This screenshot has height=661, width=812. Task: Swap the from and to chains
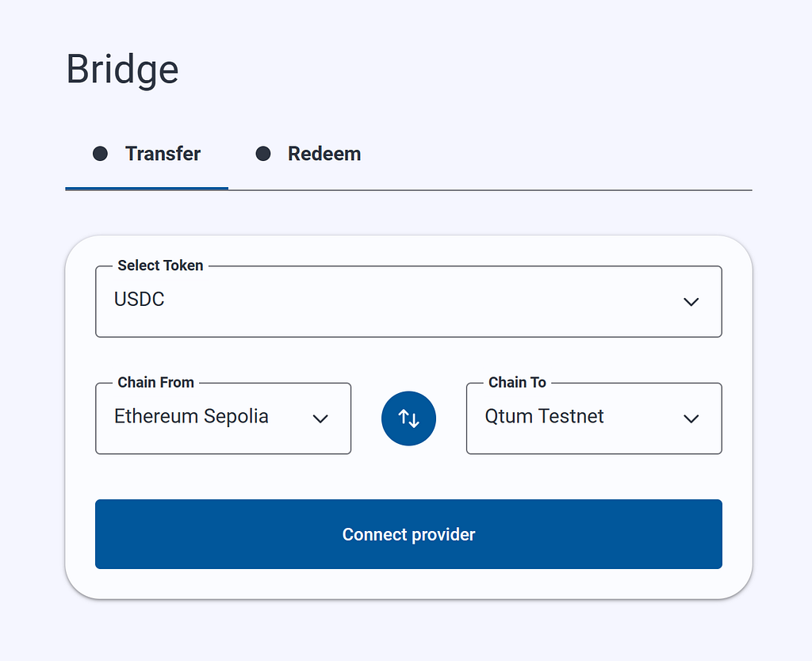tap(408, 418)
